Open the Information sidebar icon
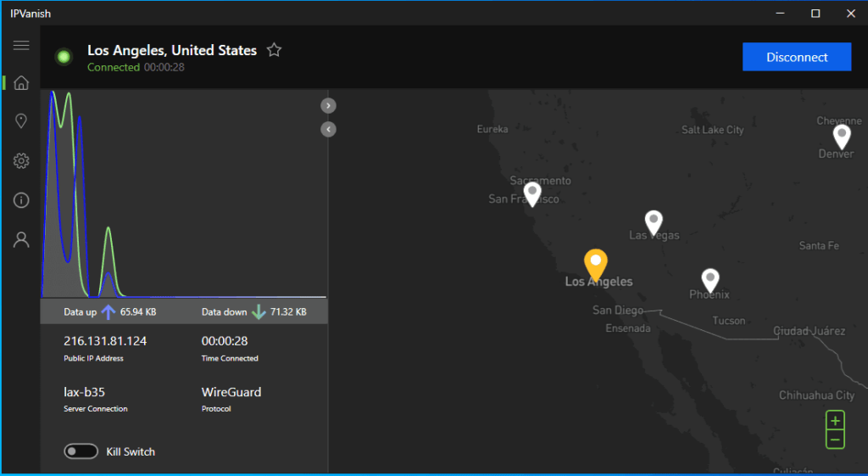Viewport: 868px width, 476px height. coord(21,200)
